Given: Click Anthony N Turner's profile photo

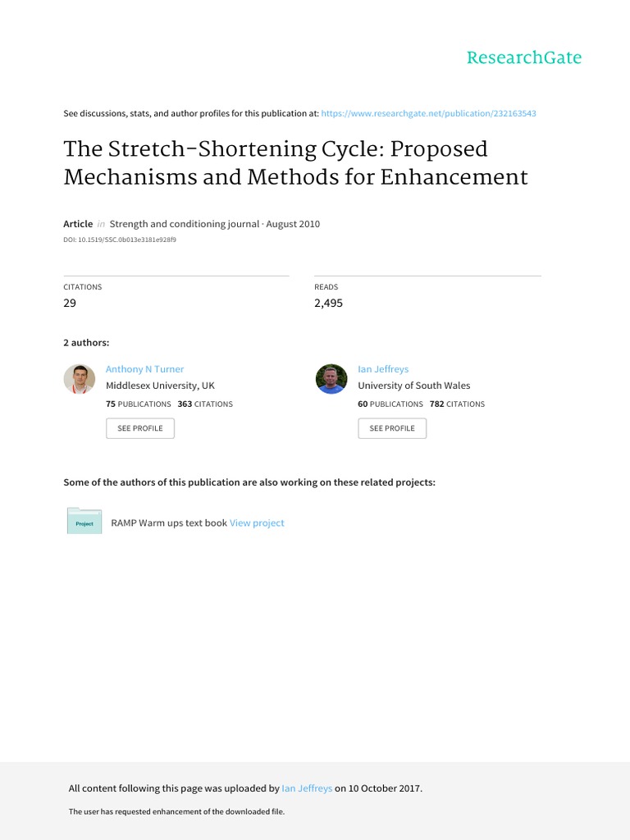Looking at the screenshot, I should pyautogui.click(x=80, y=379).
